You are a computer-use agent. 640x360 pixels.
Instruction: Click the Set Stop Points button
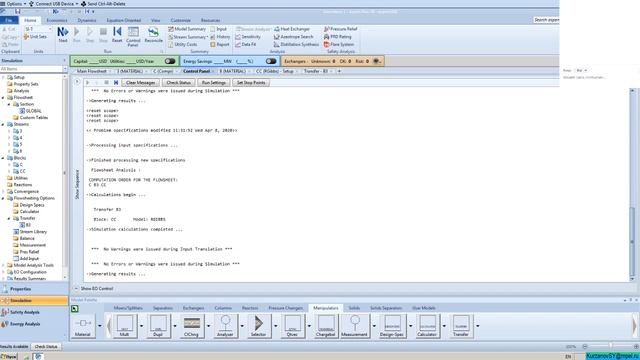tap(251, 82)
